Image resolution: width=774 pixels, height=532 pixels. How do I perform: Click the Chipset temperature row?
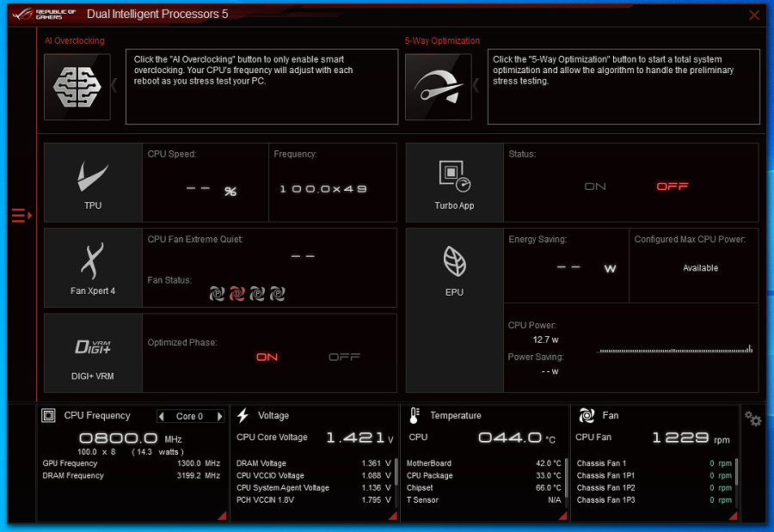tap(483, 488)
